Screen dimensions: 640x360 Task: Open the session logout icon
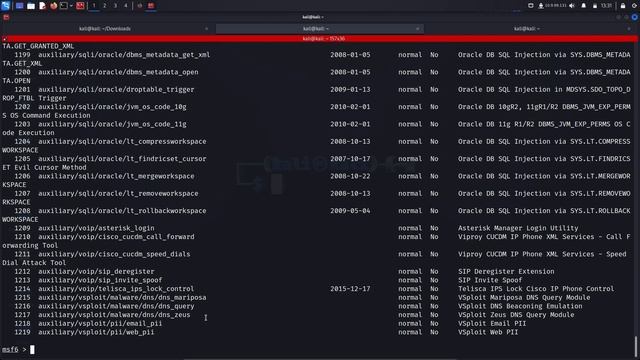point(635,6)
